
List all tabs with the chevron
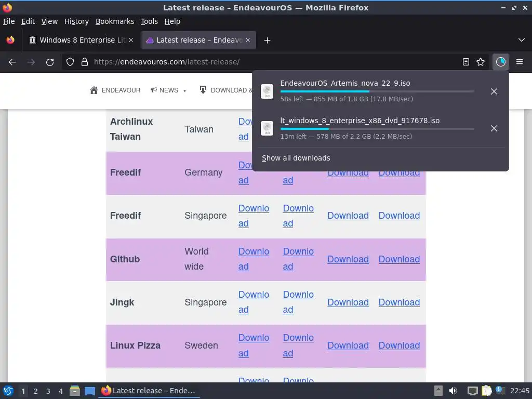coord(522,40)
